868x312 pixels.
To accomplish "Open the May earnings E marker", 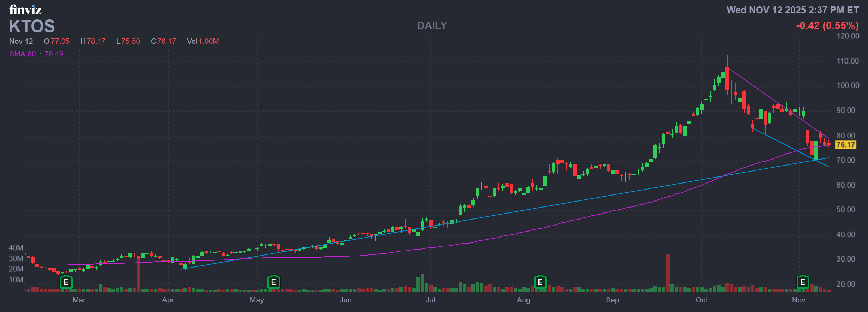I will tap(273, 282).
